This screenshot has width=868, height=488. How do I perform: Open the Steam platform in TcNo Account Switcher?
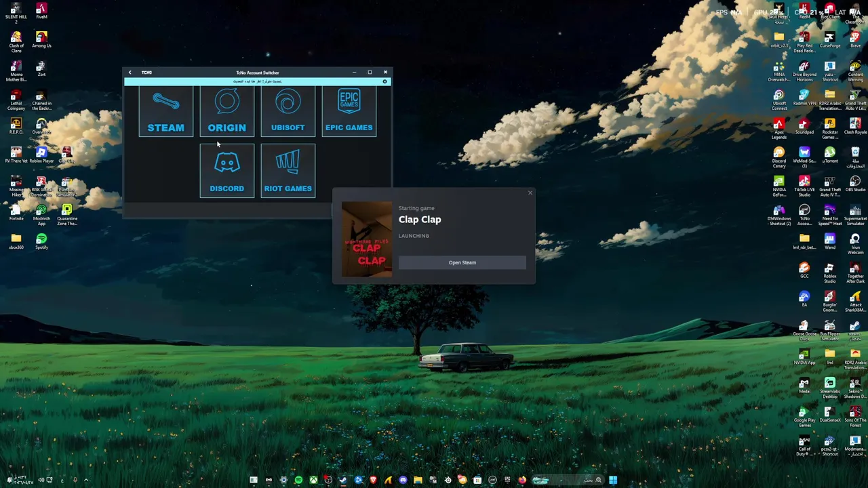(x=165, y=112)
